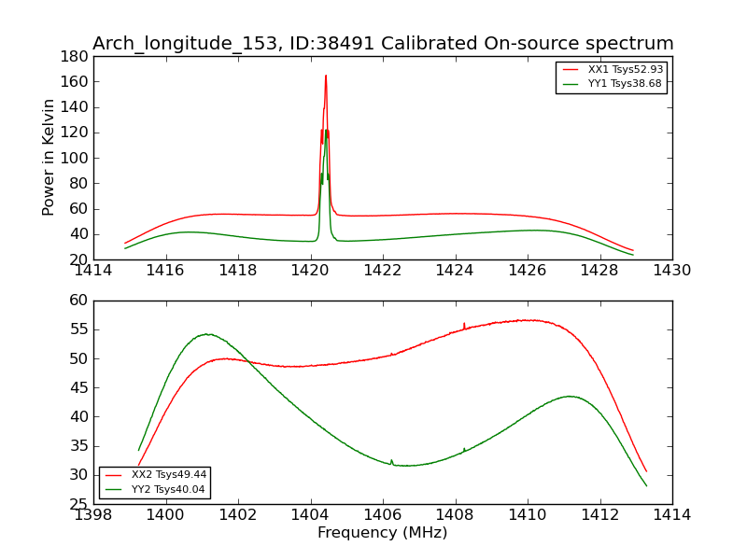
Task: Click the red XX1 spectral peak near 165 K
Action: point(326,77)
